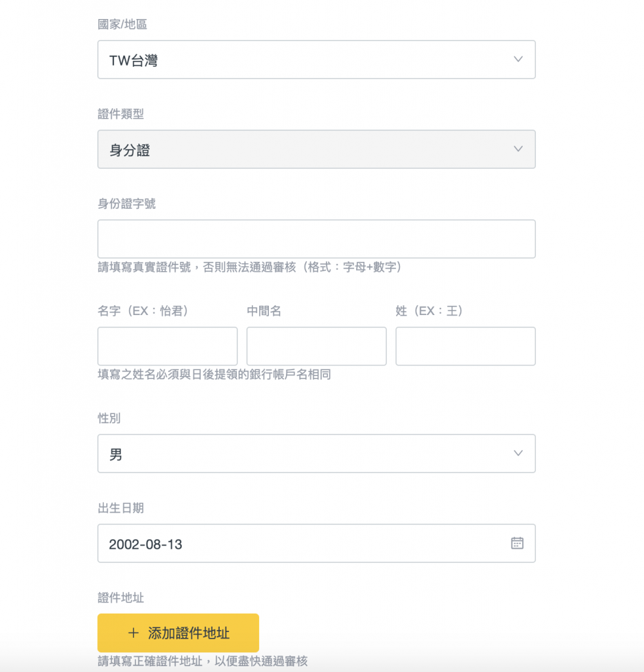Click the 添加證件地址 button
Screen dimensions: 644x672
[178, 633]
